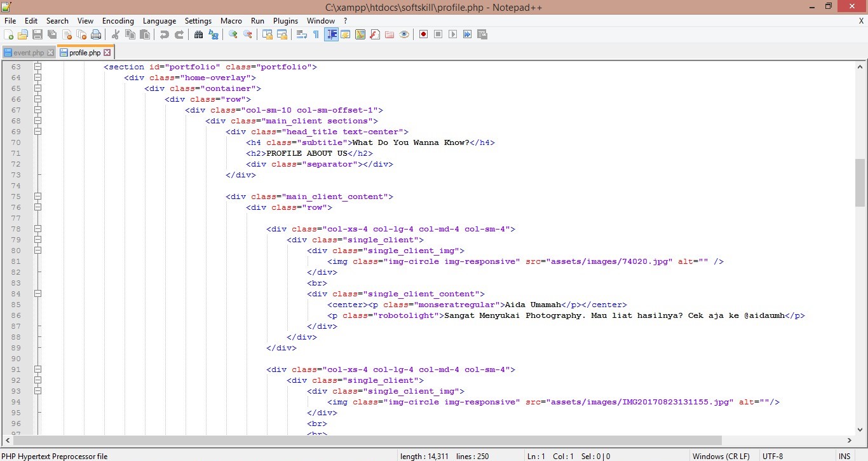This screenshot has height=461, width=868.
Task: Click the text 'PROFILE ABOUT US'
Action: (307, 153)
